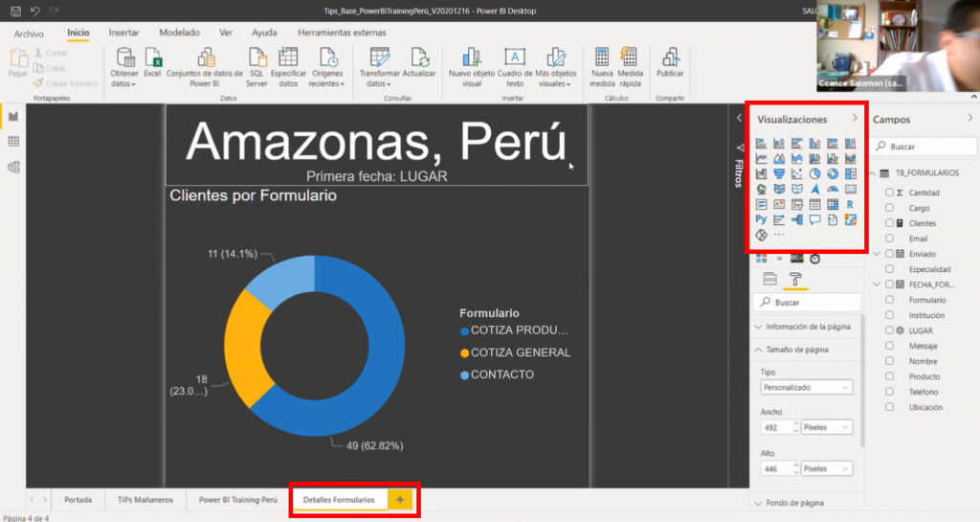Expand the Enviado date hierarchy
980x522 pixels.
pyautogui.click(x=877, y=254)
